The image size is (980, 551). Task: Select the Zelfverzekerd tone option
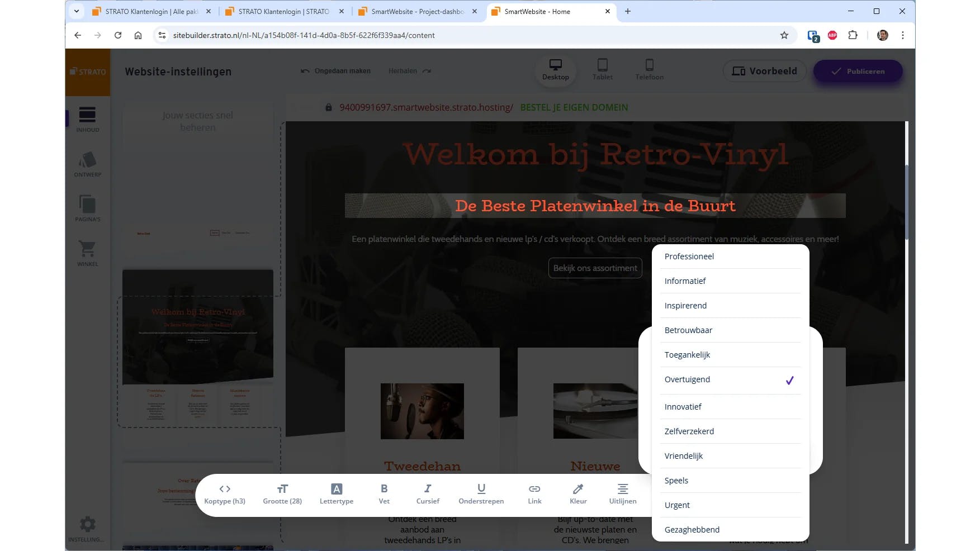pos(730,431)
